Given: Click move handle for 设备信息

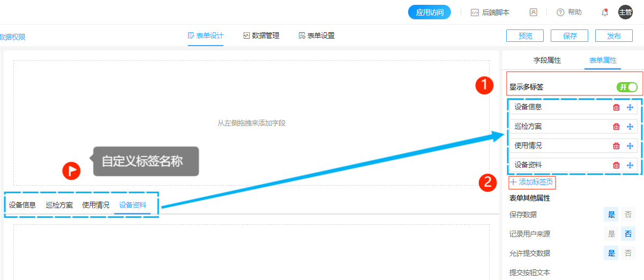Looking at the screenshot, I should 630,107.
